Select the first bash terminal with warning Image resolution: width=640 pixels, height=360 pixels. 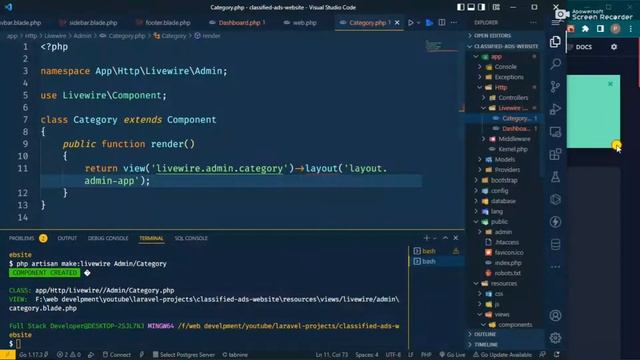(x=436, y=251)
